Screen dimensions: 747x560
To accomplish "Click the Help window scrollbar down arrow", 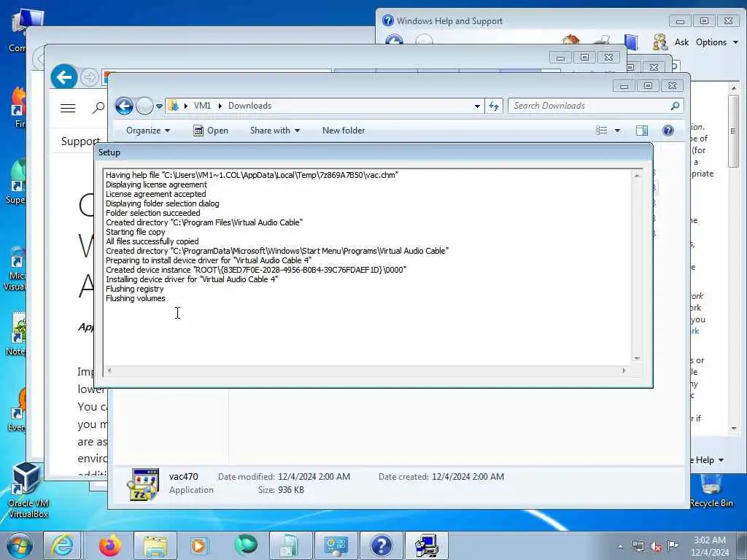I will point(734,428).
